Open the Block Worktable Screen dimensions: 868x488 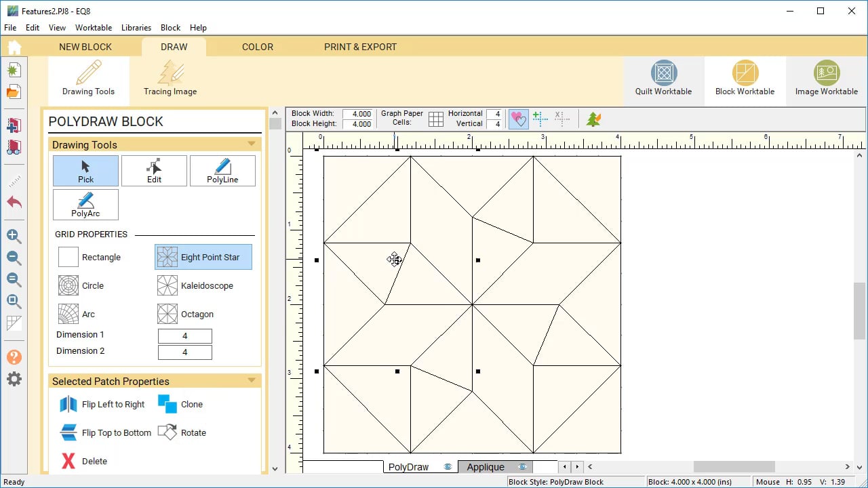click(x=745, y=79)
